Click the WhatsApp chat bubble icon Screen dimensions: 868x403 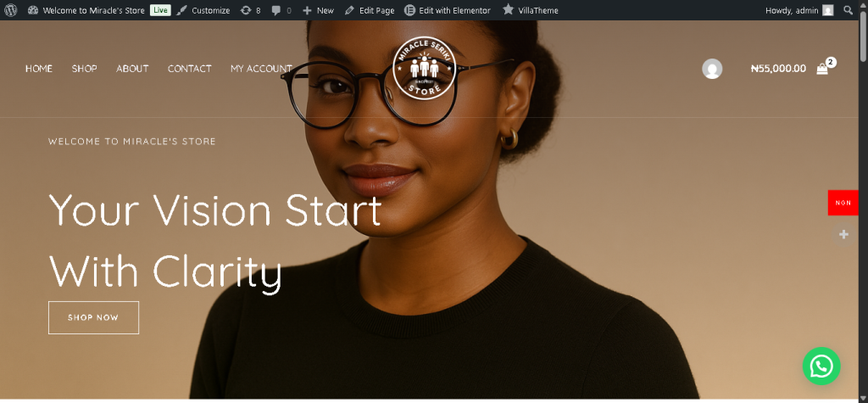click(821, 366)
